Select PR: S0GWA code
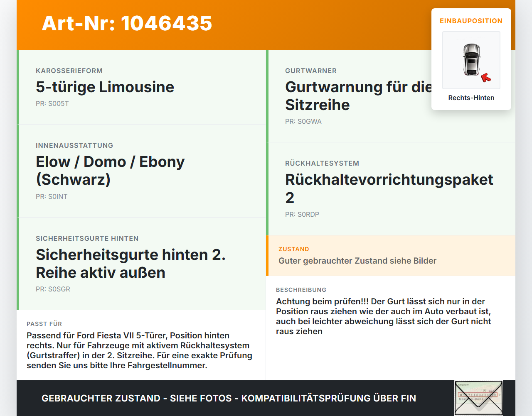Screen dimensions: 532x416 (303, 121)
